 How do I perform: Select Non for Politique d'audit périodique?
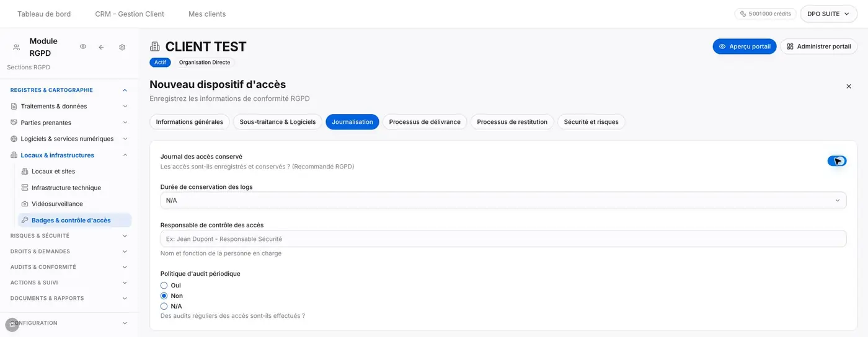pyautogui.click(x=164, y=296)
